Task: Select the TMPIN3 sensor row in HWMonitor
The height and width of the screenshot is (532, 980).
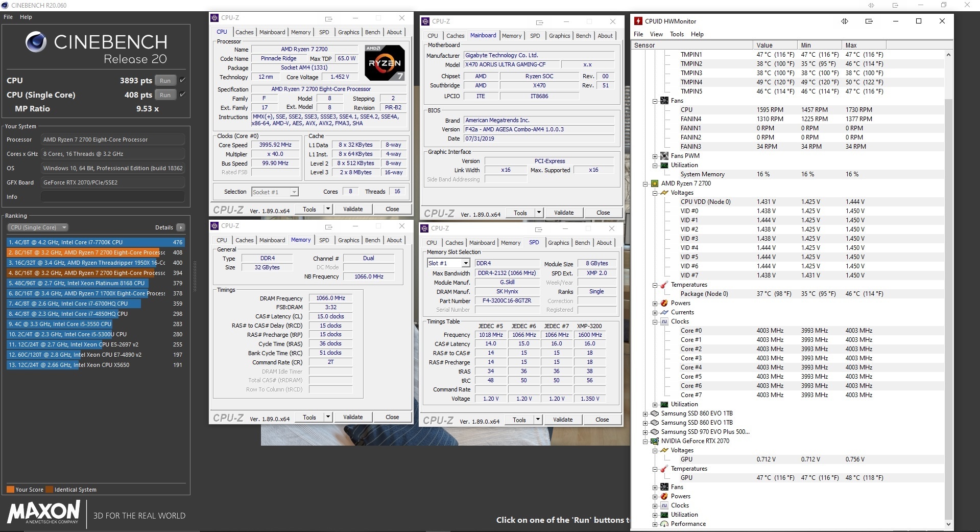Action: tap(788, 73)
